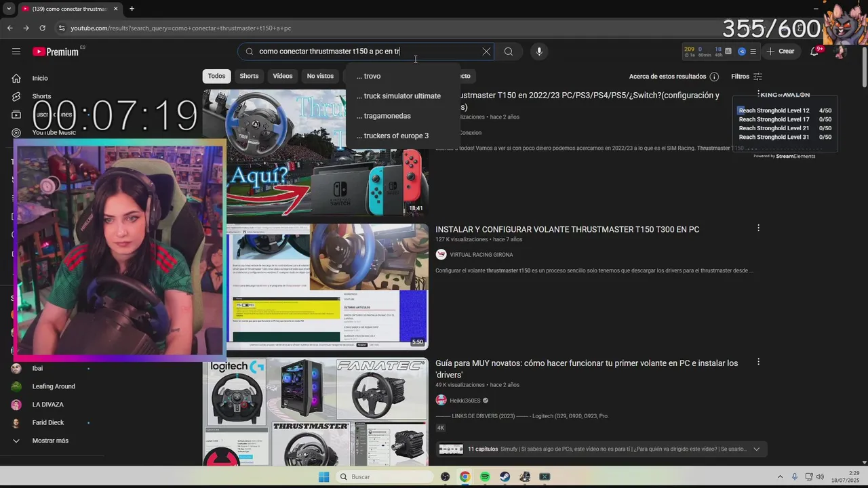Image resolution: width=868 pixels, height=488 pixels.
Task: Reload the page
Action: point(42,28)
